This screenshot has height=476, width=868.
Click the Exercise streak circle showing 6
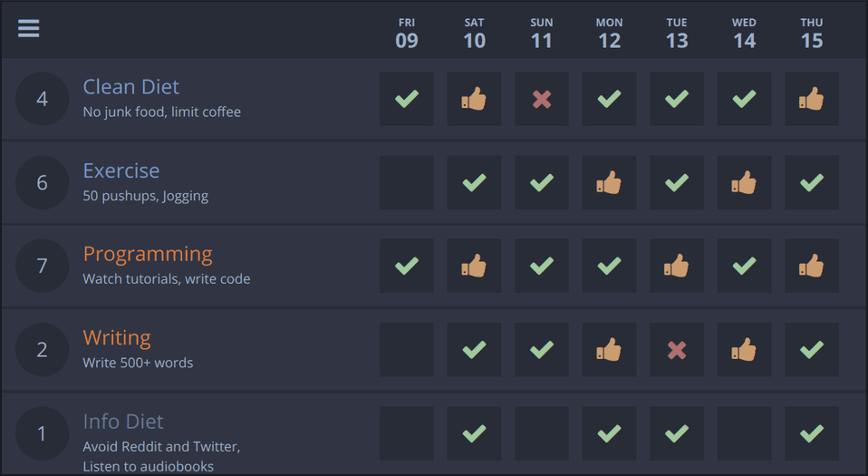click(x=42, y=182)
